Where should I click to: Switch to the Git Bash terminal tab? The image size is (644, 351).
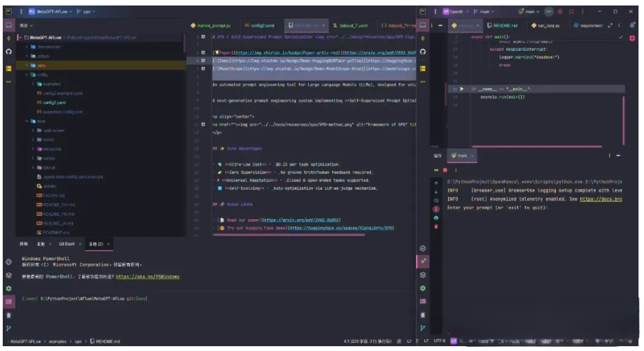pos(67,244)
